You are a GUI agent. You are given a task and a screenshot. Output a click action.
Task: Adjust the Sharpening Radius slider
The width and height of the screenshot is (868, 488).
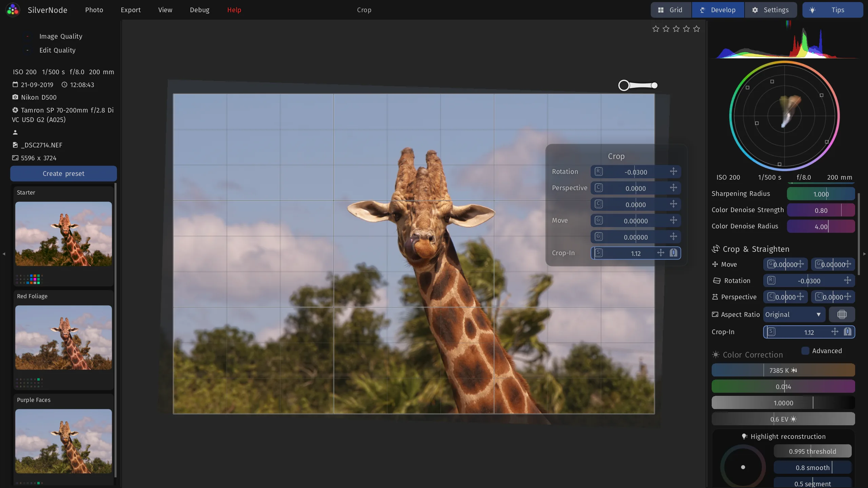click(821, 194)
